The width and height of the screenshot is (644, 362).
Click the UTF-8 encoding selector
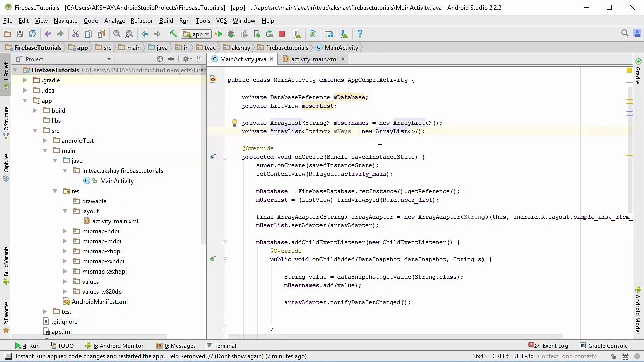525,356
